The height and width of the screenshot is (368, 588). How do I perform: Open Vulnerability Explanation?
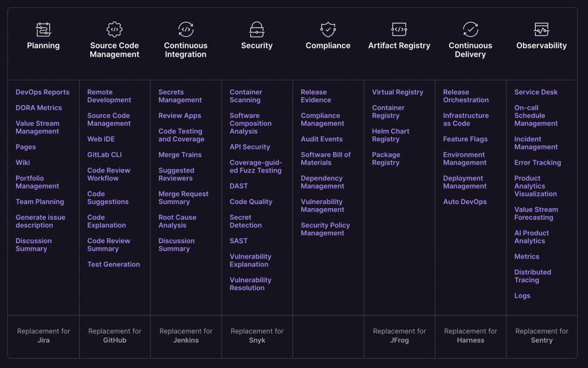coord(250,260)
